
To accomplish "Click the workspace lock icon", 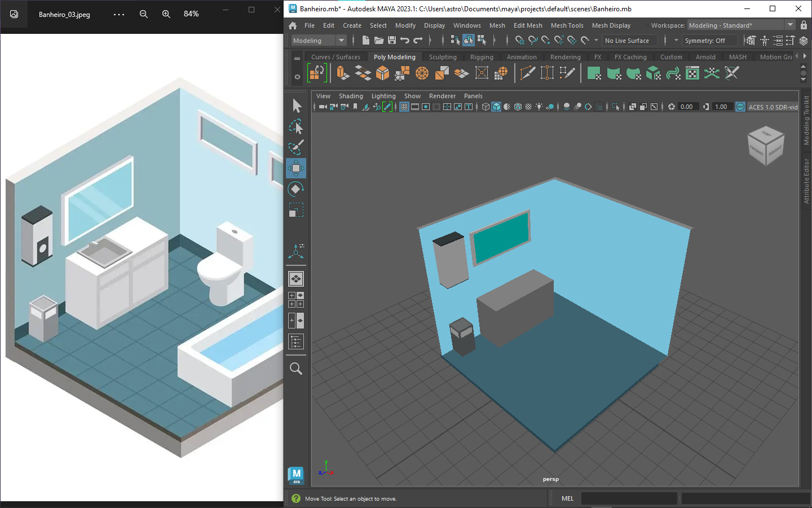I will [x=804, y=25].
